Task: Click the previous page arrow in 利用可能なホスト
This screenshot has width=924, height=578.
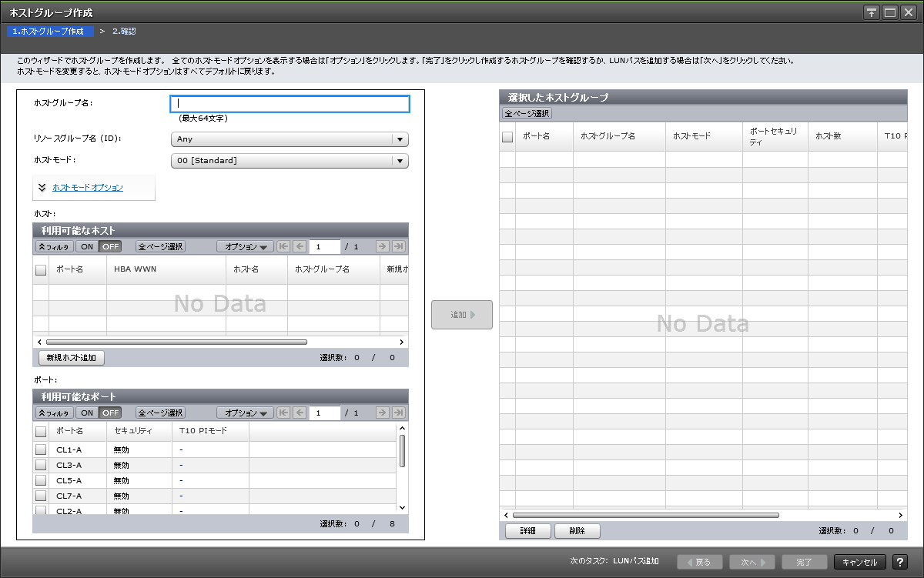Action: click(x=300, y=247)
